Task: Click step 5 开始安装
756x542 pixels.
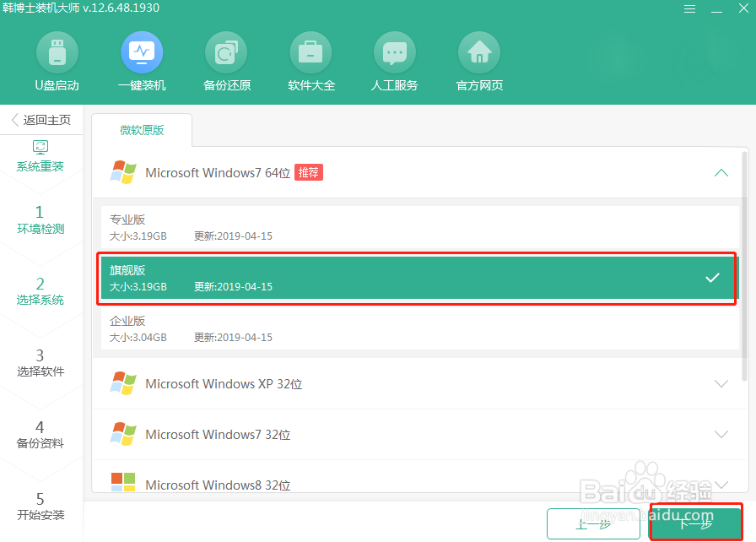Action: tap(40, 506)
